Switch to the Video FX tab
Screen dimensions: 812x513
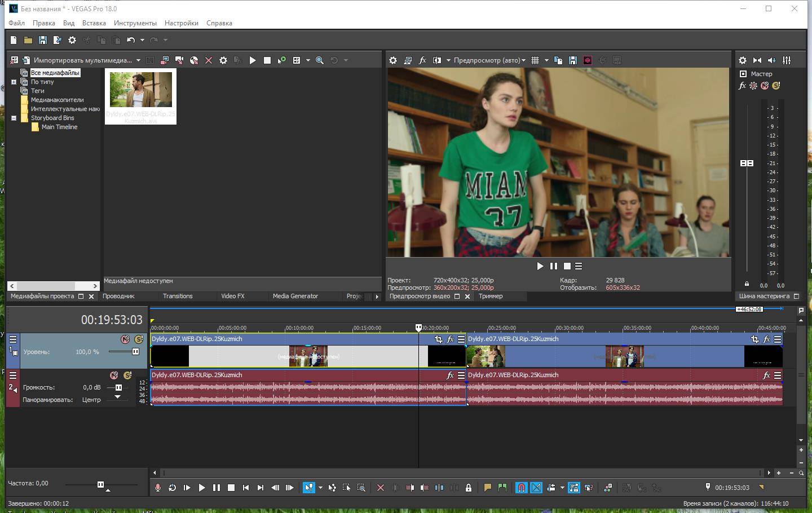(233, 296)
